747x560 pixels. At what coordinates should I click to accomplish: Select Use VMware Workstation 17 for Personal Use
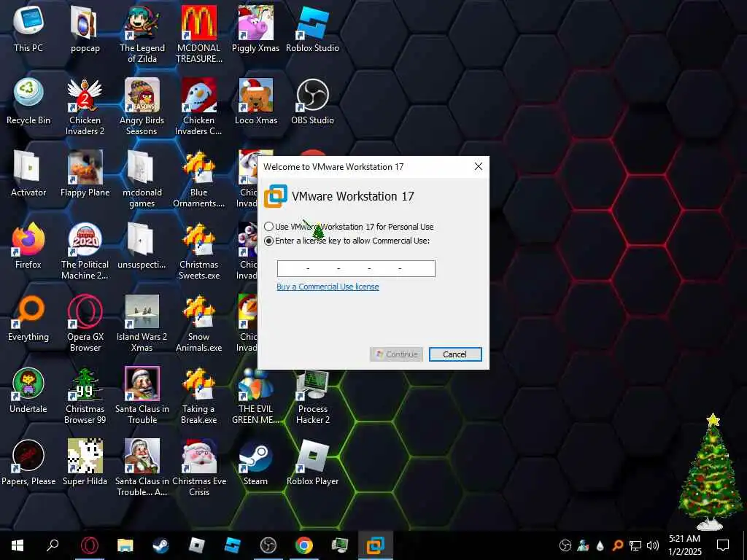[269, 227]
